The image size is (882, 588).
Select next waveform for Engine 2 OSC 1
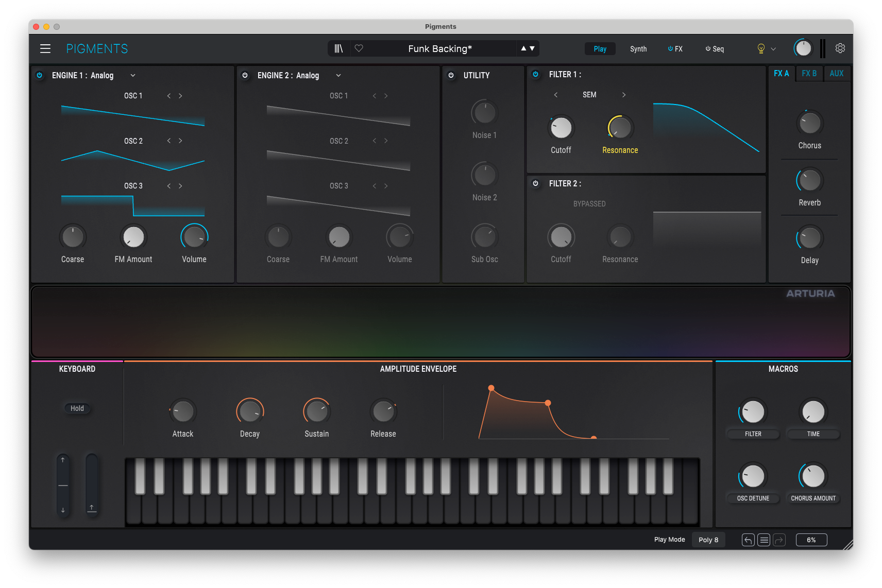coord(386,96)
